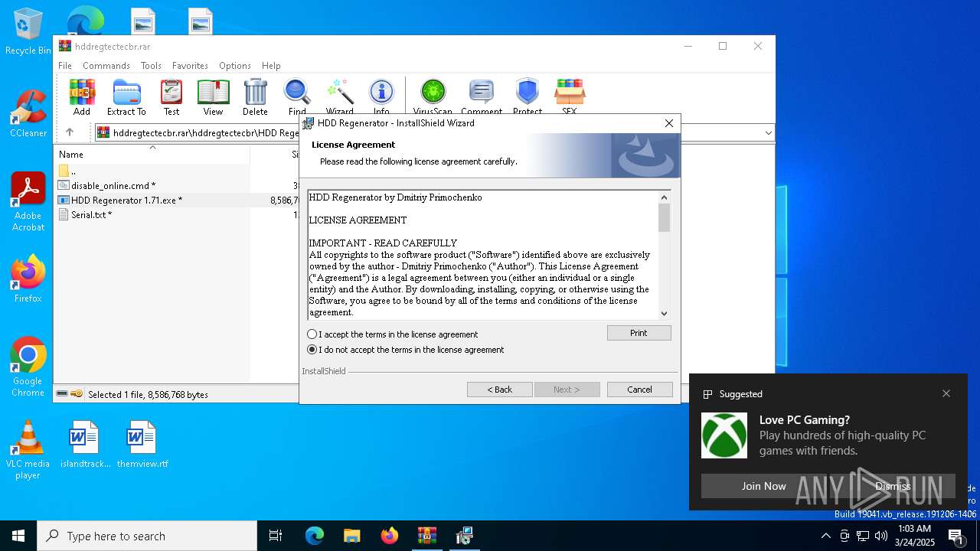Open themview.rtf desktop file
Viewport: 980px width, 551px height.
pyautogui.click(x=142, y=444)
